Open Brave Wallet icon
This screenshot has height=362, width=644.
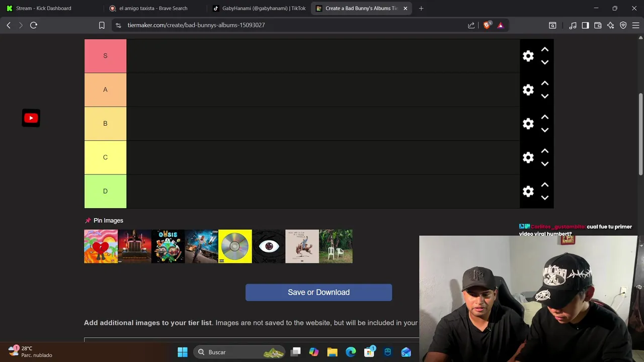point(598,25)
